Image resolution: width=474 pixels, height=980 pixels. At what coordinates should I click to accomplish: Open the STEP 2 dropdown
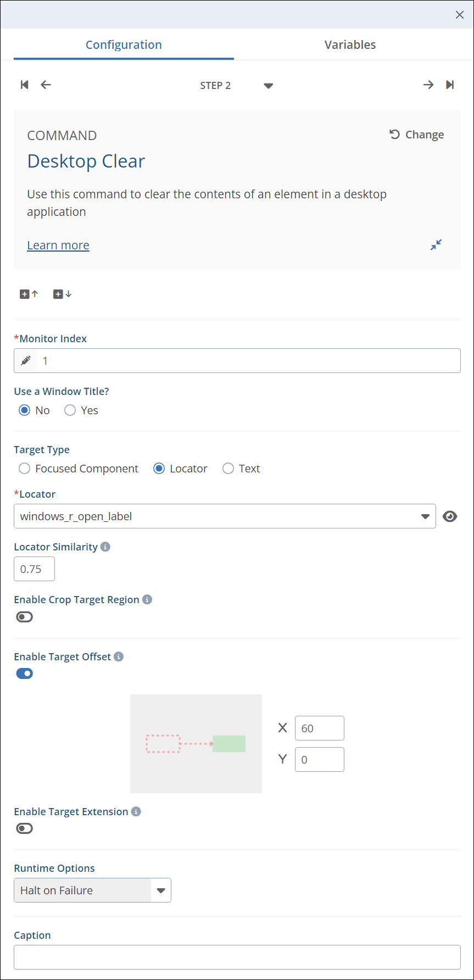[268, 86]
